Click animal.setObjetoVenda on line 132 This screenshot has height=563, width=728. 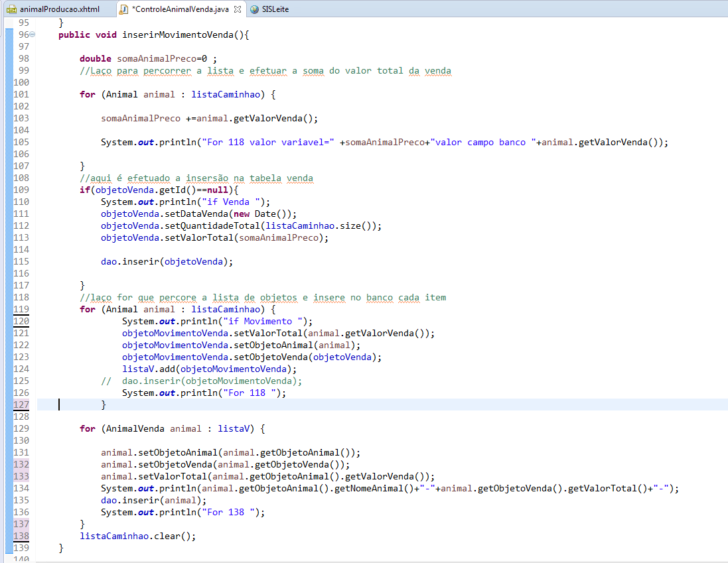coord(157,465)
